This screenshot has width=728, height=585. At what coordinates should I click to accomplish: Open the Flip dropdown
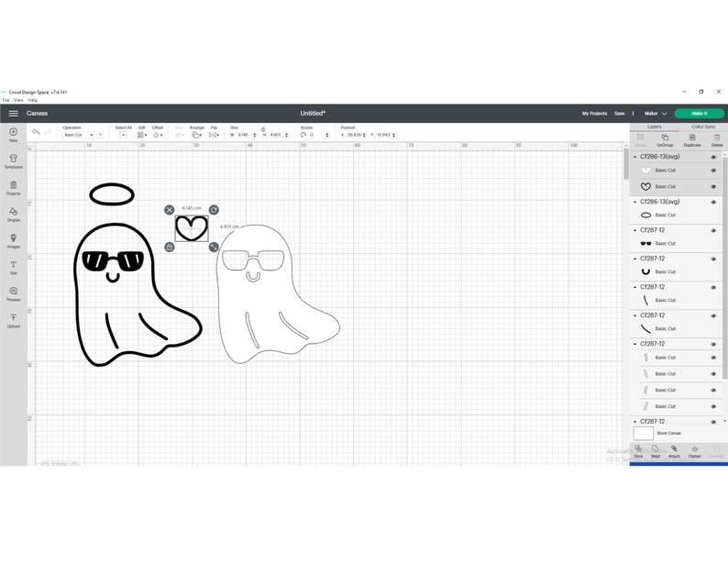(214, 135)
